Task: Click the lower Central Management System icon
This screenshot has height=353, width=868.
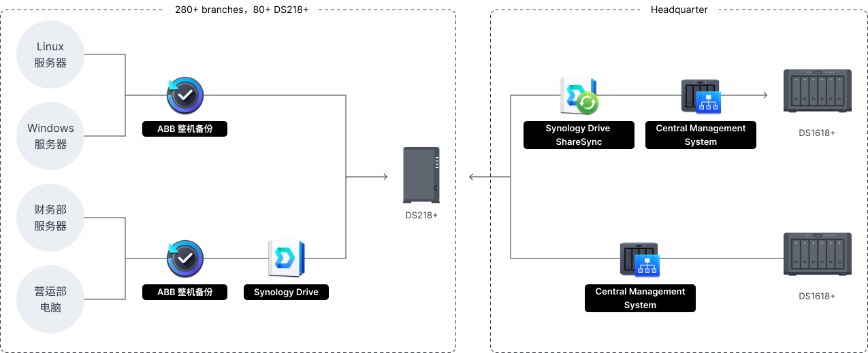Action: pyautogui.click(x=641, y=259)
